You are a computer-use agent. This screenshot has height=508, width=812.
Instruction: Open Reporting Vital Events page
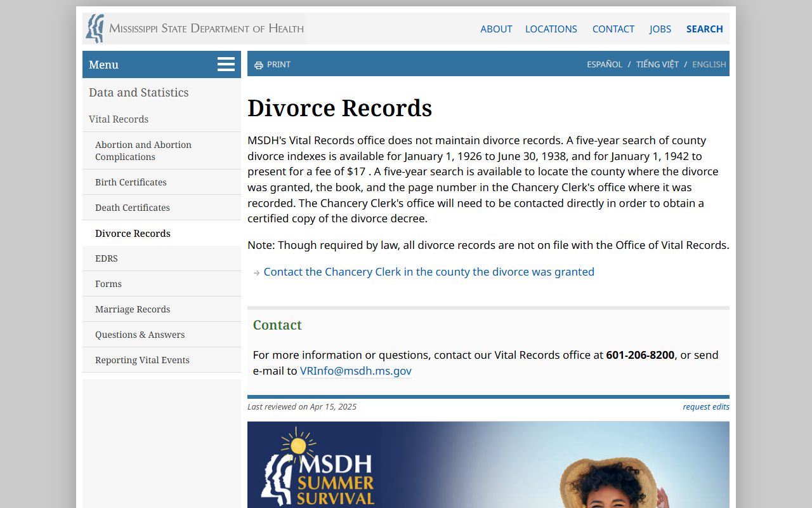(x=162, y=360)
